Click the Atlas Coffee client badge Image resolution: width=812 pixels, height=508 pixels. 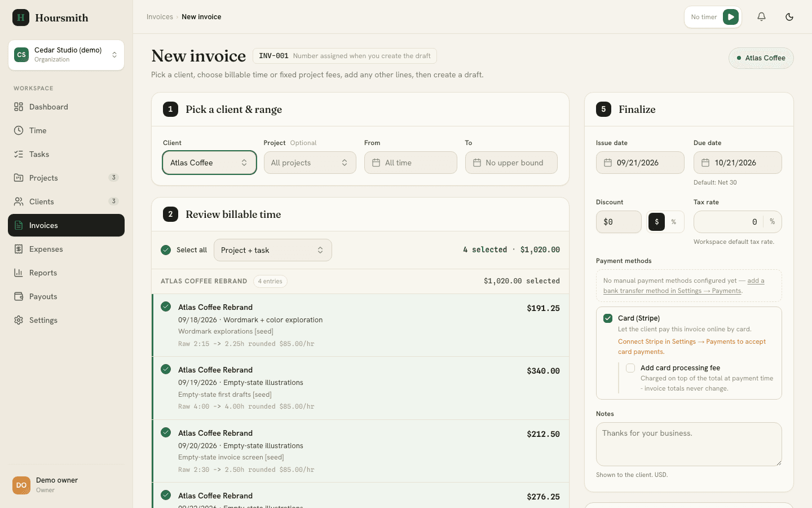761,58
